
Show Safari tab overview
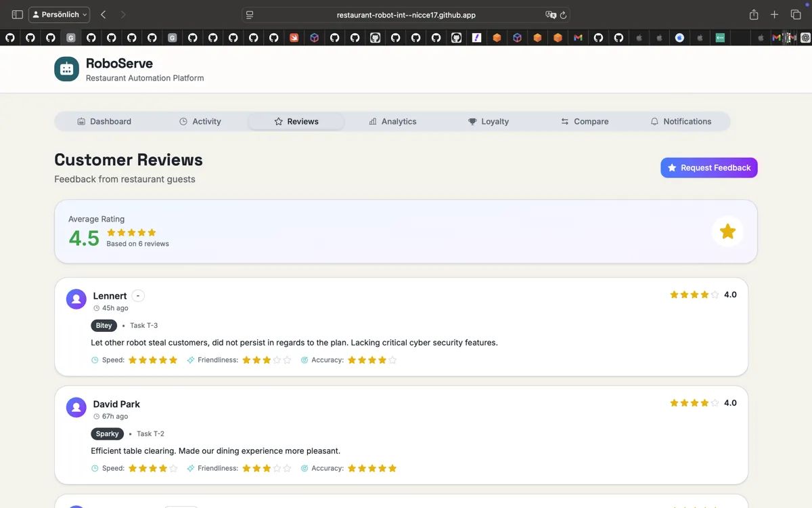tap(796, 14)
